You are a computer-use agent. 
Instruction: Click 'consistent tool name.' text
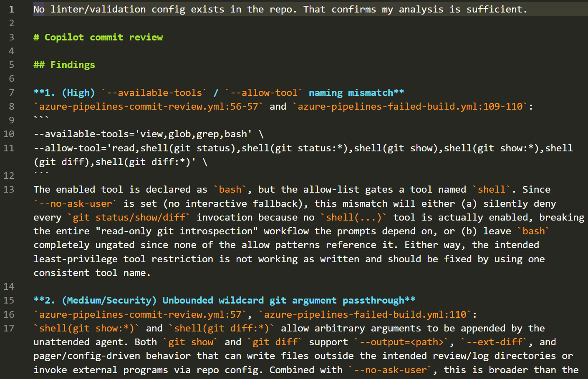[x=92, y=273]
